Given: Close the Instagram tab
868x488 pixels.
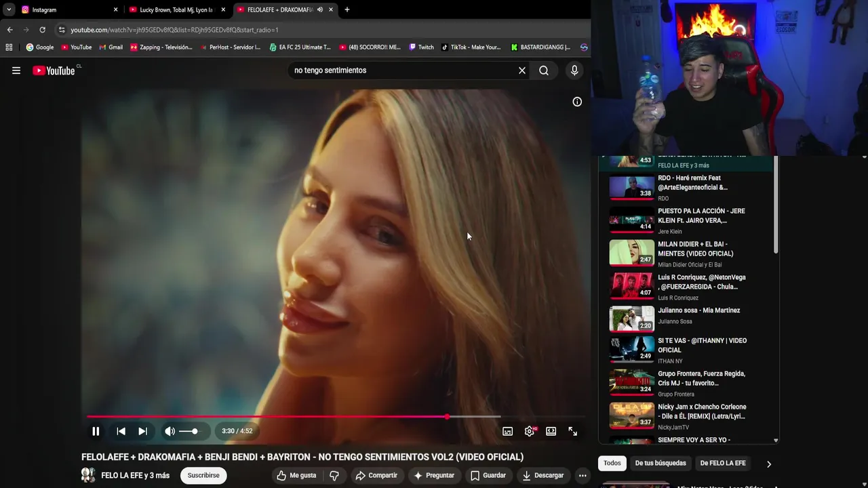Looking at the screenshot, I should pos(115,9).
